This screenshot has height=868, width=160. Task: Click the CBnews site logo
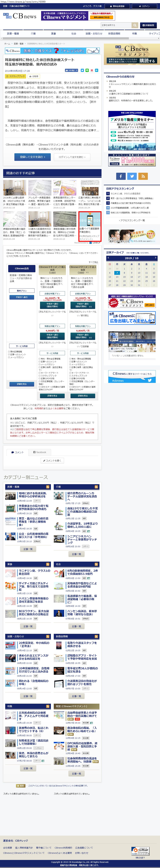point(20,16)
